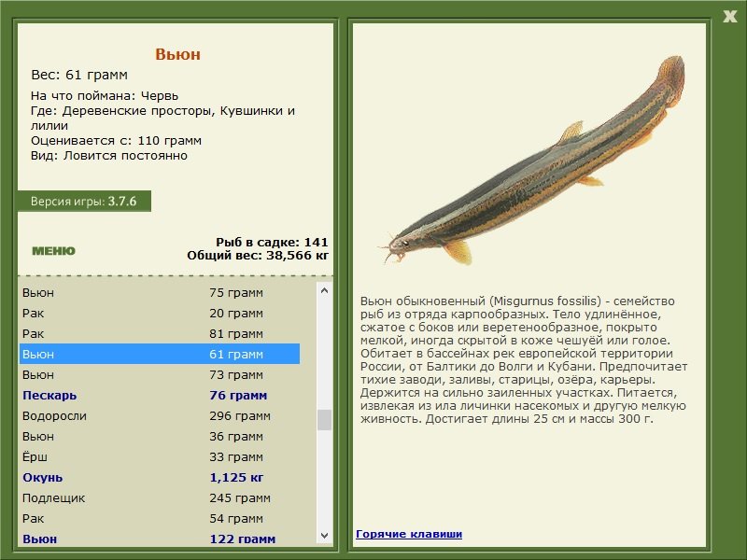Click the Версия игры: 3.7.6 label
747x560 pixels.
pos(84,201)
